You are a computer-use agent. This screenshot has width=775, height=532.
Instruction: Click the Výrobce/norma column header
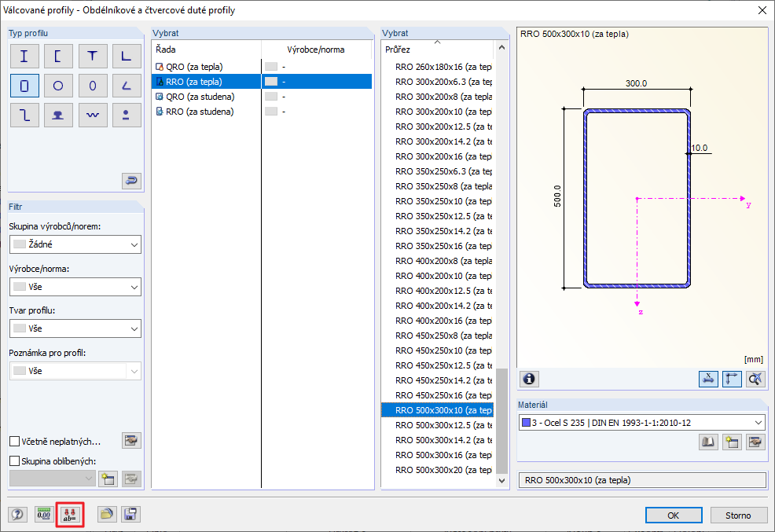[316, 50]
